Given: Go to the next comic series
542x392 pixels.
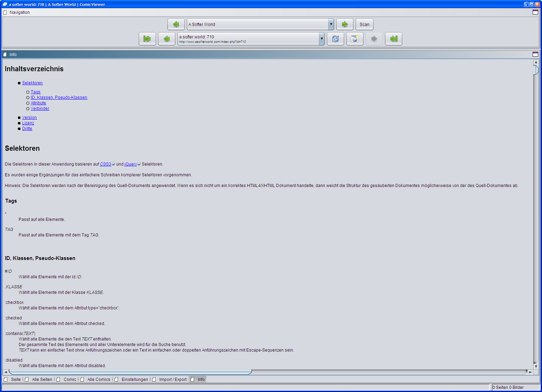Looking at the screenshot, I should 345,24.
